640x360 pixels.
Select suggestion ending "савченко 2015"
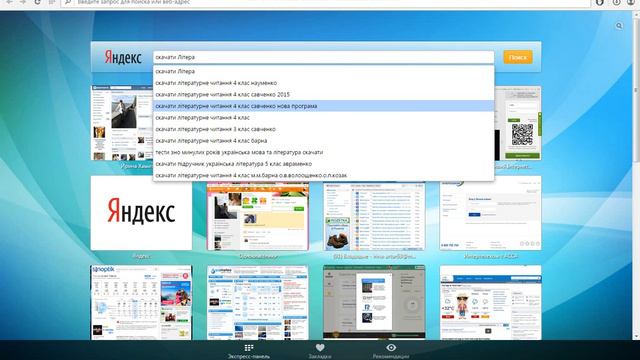point(323,94)
